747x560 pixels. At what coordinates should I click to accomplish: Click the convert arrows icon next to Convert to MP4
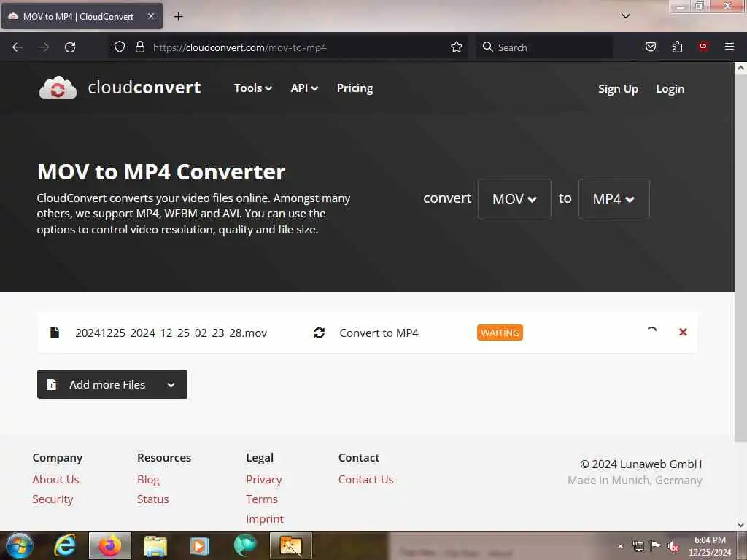(x=320, y=332)
